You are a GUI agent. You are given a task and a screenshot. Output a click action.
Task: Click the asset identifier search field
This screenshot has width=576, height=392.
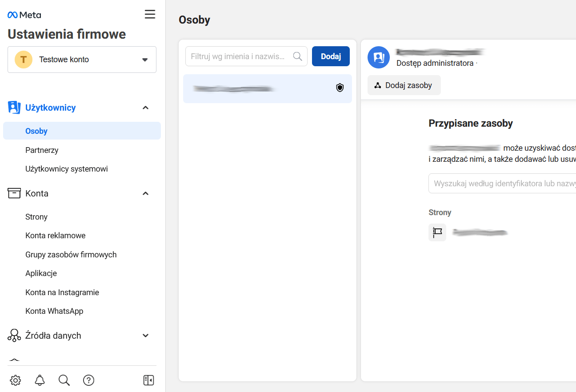click(502, 184)
